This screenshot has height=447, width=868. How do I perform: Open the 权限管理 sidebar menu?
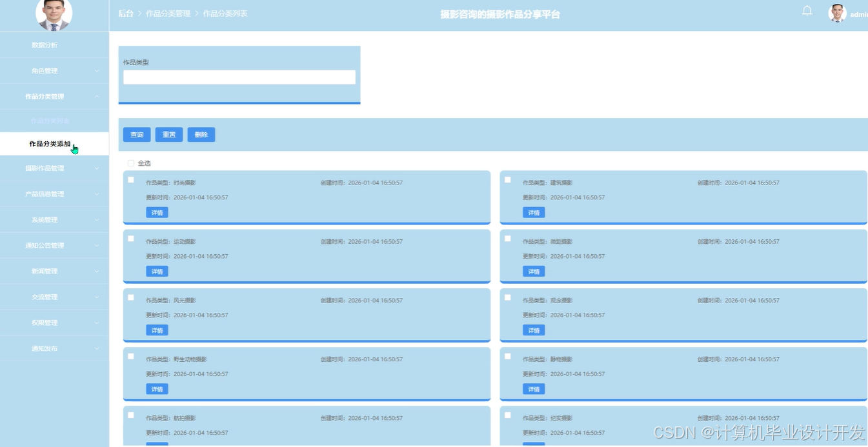(54, 323)
